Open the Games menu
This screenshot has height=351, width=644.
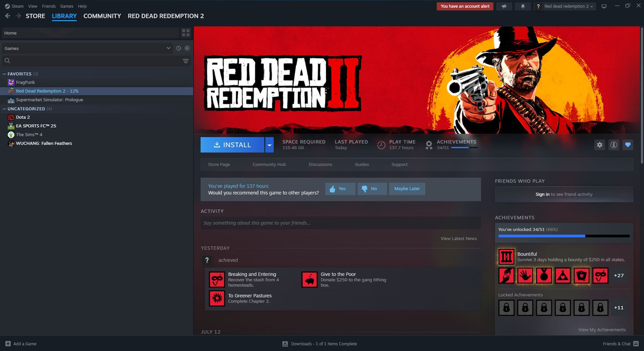(66, 7)
